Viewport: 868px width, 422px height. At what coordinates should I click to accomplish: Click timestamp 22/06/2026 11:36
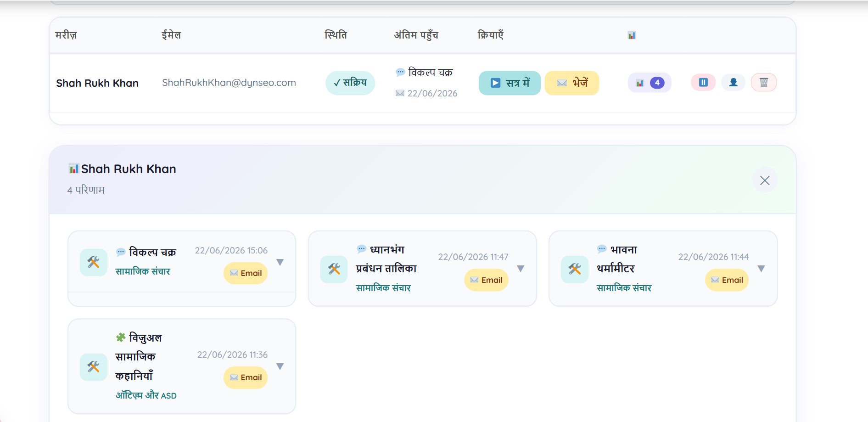click(x=232, y=354)
